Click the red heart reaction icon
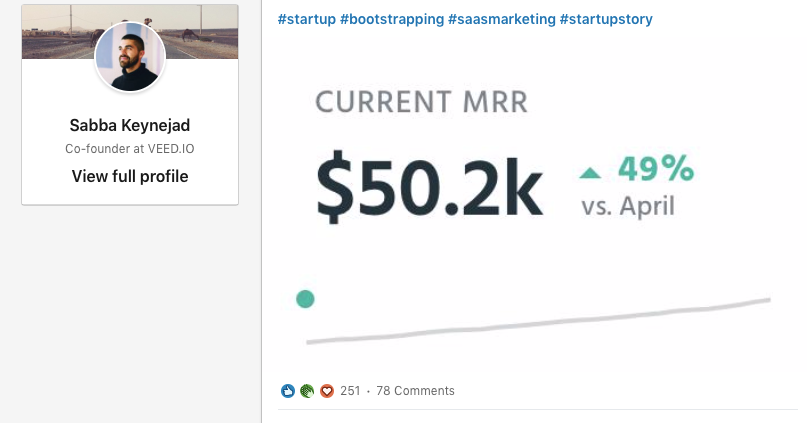Viewport: 807px width, 423px height. [327, 391]
